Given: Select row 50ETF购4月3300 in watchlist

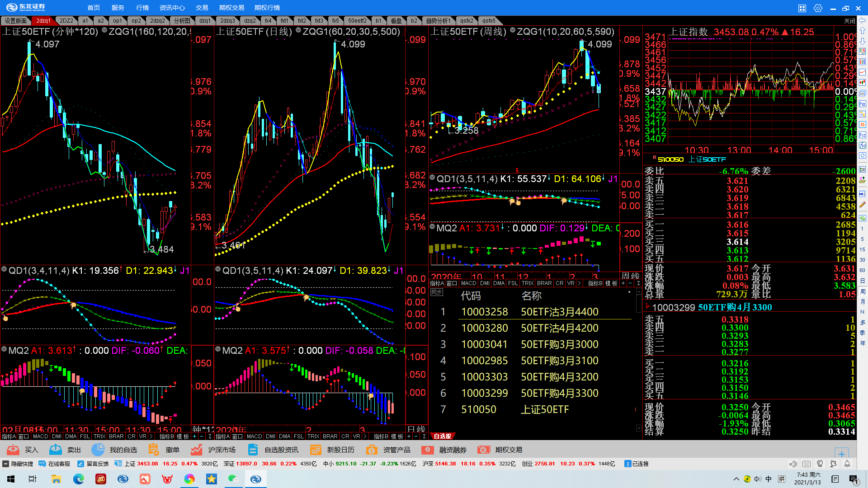Looking at the screenshot, I should tap(559, 393).
